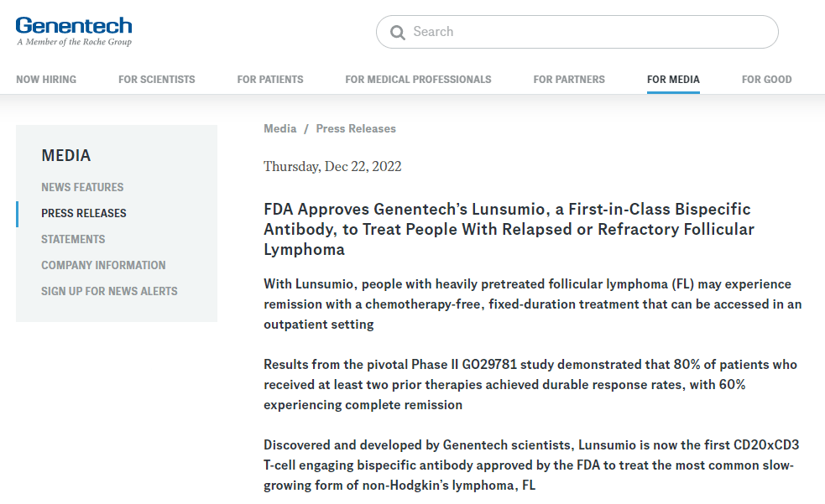Open Company Information sidebar link

pos(103,265)
